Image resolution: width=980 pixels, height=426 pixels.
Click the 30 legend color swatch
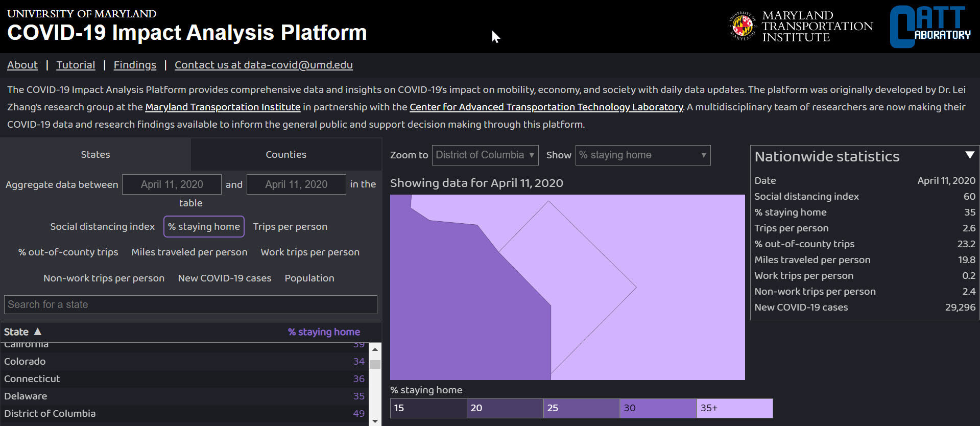[658, 408]
